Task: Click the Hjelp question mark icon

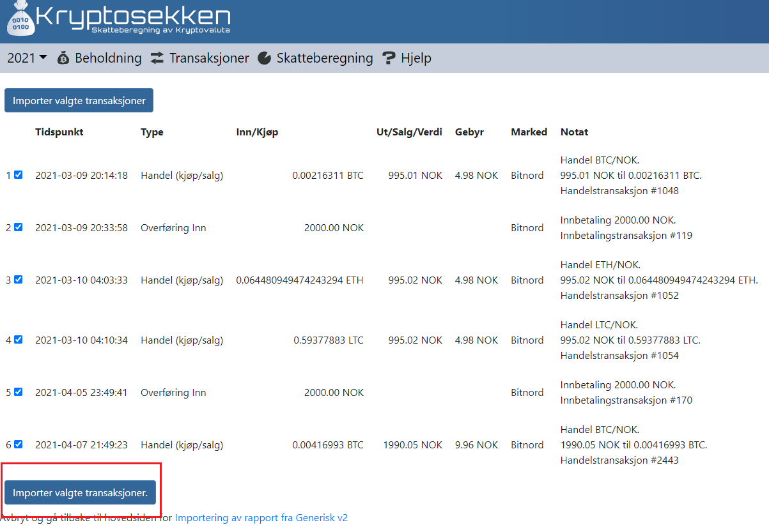Action: (389, 58)
